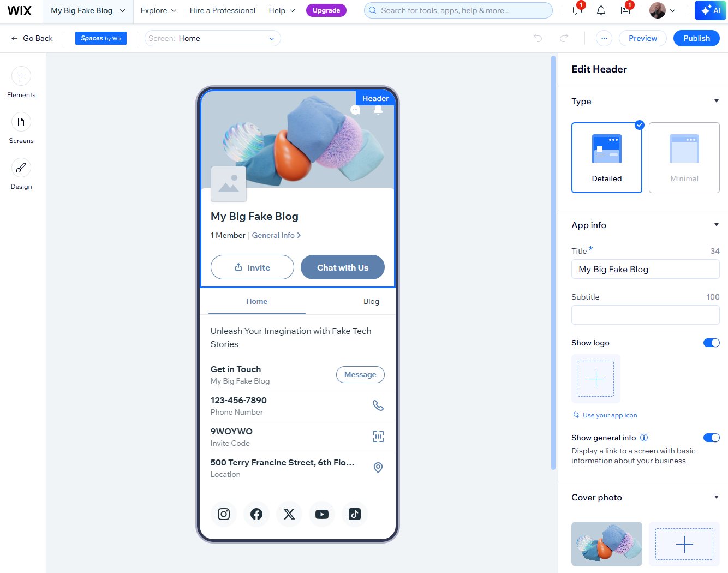
Task: Click the Subtitle input field
Action: coord(645,315)
